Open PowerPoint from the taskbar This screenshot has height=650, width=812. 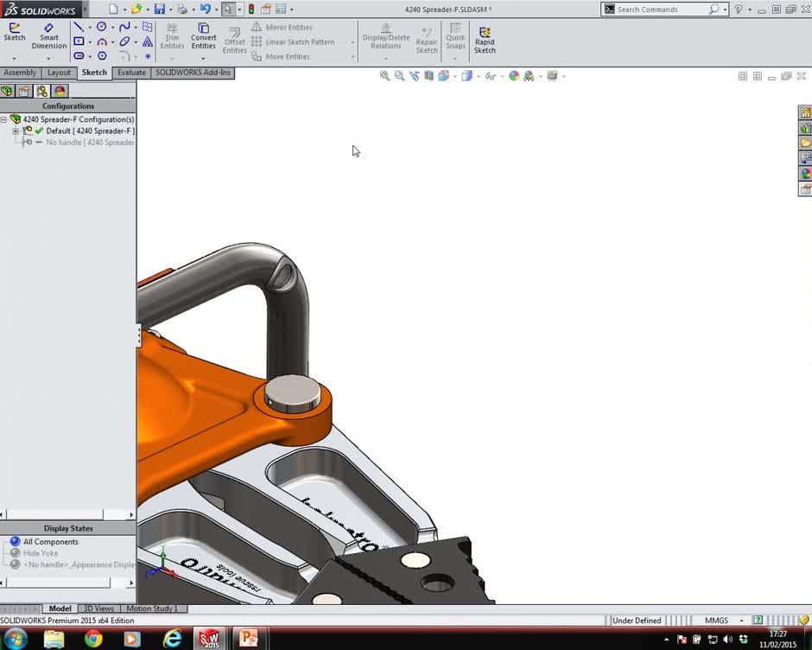click(x=250, y=638)
